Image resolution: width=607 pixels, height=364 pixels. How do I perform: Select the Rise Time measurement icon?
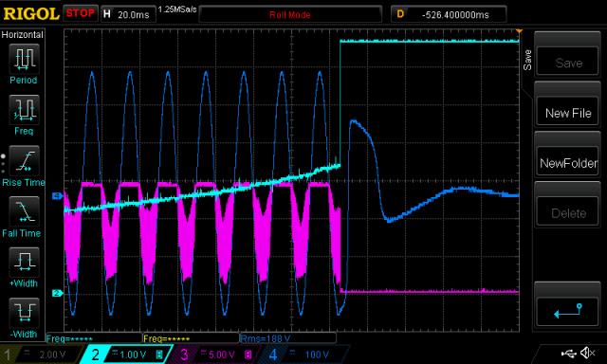point(24,160)
